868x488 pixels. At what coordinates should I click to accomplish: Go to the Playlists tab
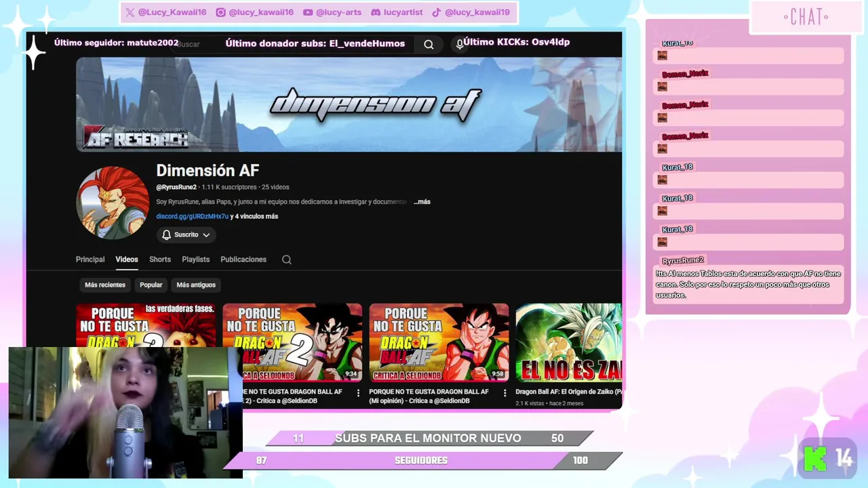coord(196,260)
